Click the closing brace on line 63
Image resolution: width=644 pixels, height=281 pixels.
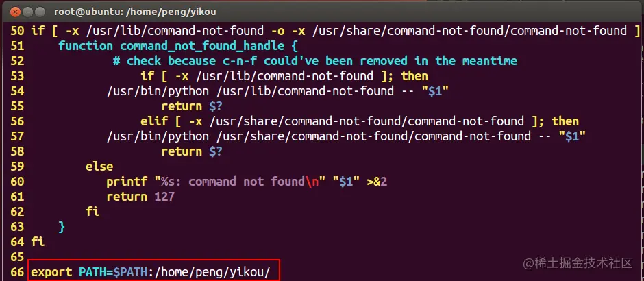coord(62,227)
